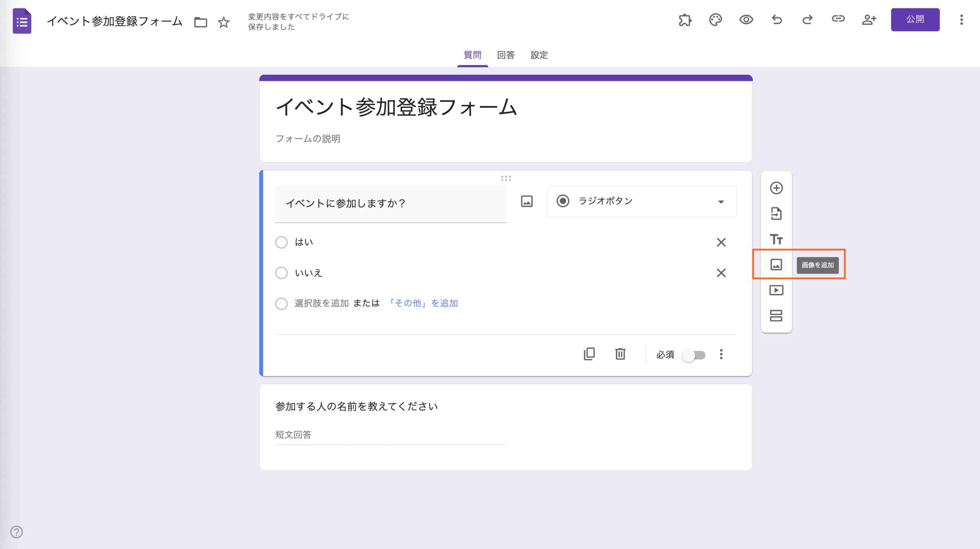This screenshot has width=980, height=549.
Task: Duplicate the current question
Action: 589,354
